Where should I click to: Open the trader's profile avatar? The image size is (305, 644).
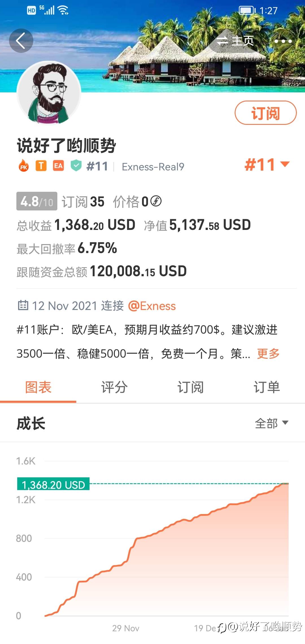point(49,93)
